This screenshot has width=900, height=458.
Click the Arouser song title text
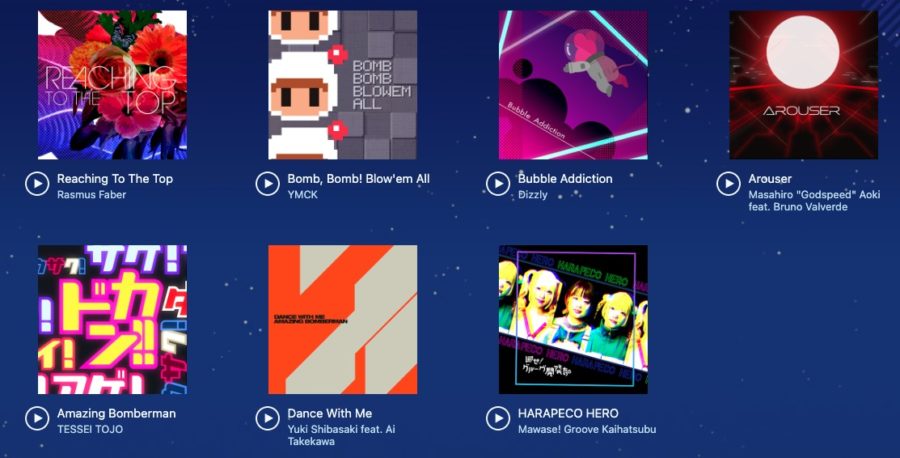click(770, 178)
